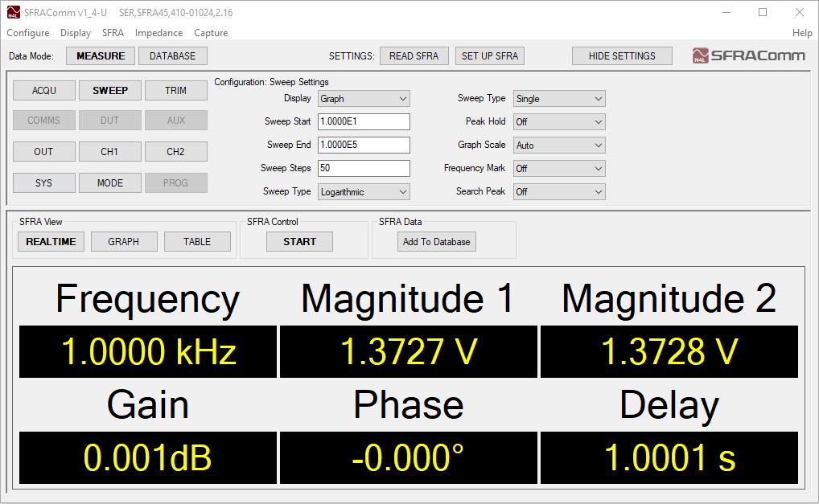The width and height of the screenshot is (819, 504).
Task: Click HIDE SETTINGS
Action: [x=622, y=55]
